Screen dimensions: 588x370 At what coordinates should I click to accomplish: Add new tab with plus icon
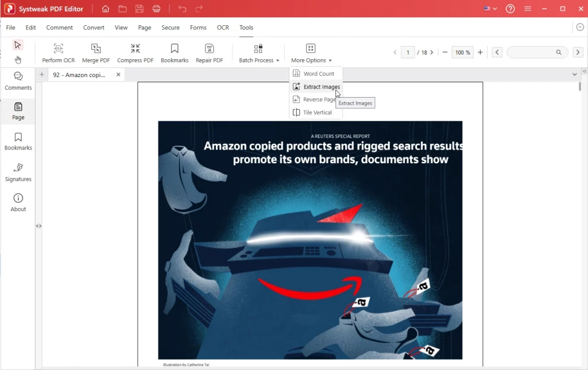41,75
